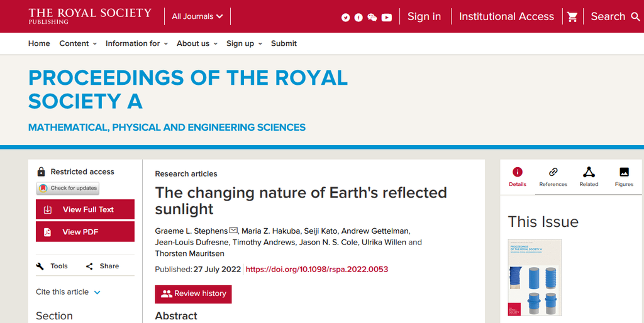Click the Review history button
The width and height of the screenshot is (644, 323).
coord(193,293)
